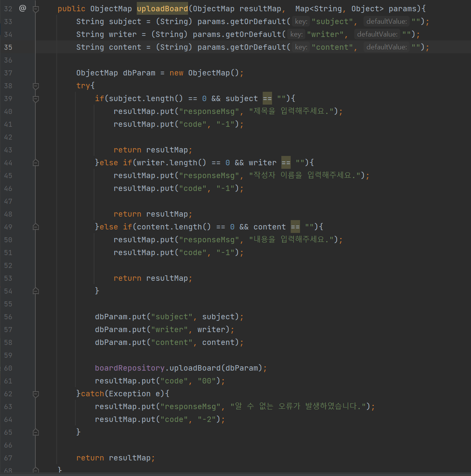Click the highlighted uploadBoard method name on line 32
Screen dimensions: 471x476
click(162, 9)
